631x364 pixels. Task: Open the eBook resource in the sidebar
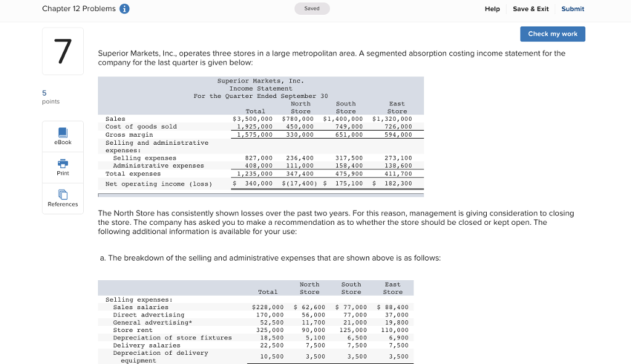[62, 136]
